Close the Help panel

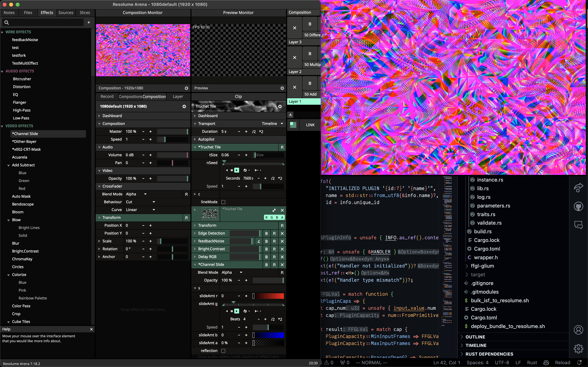(91, 329)
